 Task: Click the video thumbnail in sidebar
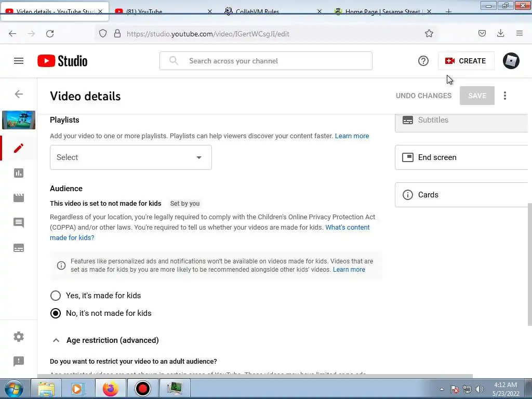coord(19,120)
